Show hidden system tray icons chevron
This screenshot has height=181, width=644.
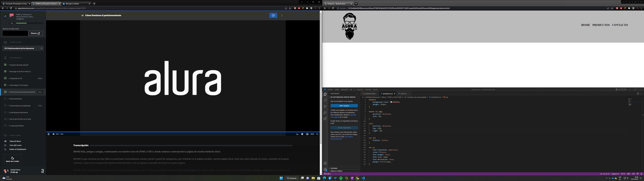(x=607, y=178)
